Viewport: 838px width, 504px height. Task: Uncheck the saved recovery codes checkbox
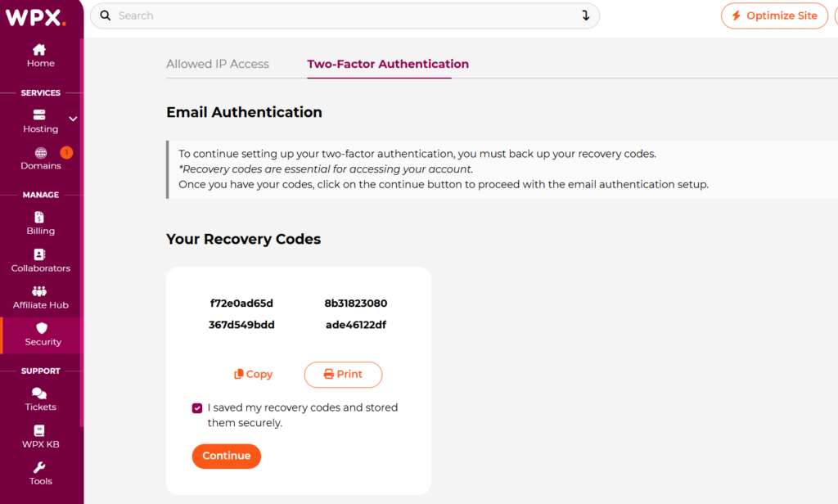197,407
